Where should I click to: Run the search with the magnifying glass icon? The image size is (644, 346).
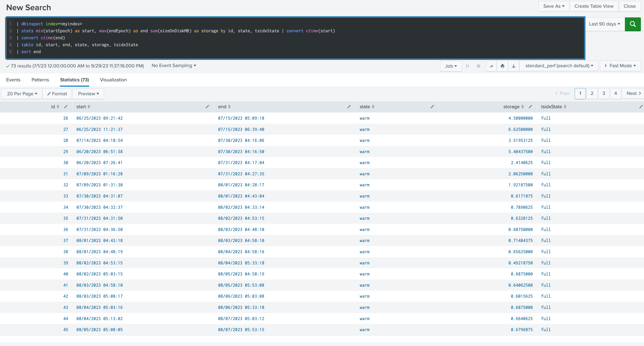[x=632, y=24]
